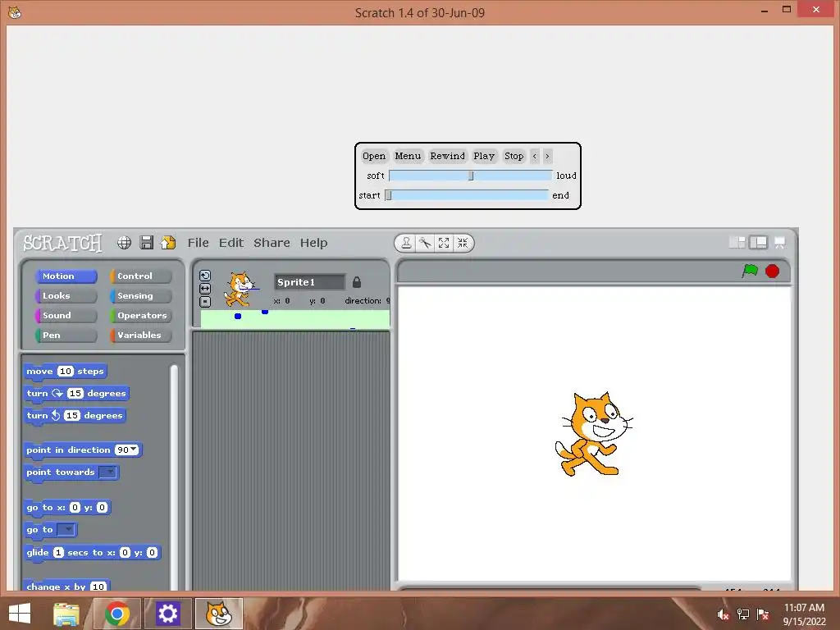This screenshot has width=840, height=630.
Task: Select the Control block category
Action: (x=140, y=276)
